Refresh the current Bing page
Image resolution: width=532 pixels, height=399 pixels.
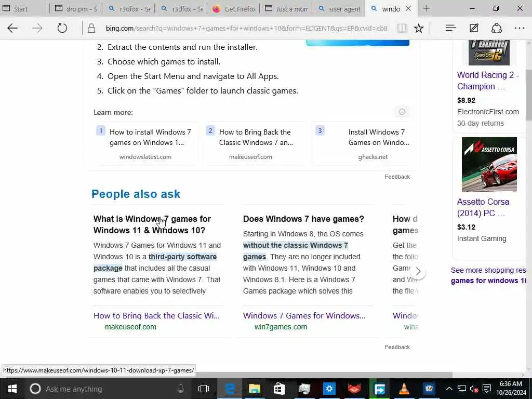[62, 28]
